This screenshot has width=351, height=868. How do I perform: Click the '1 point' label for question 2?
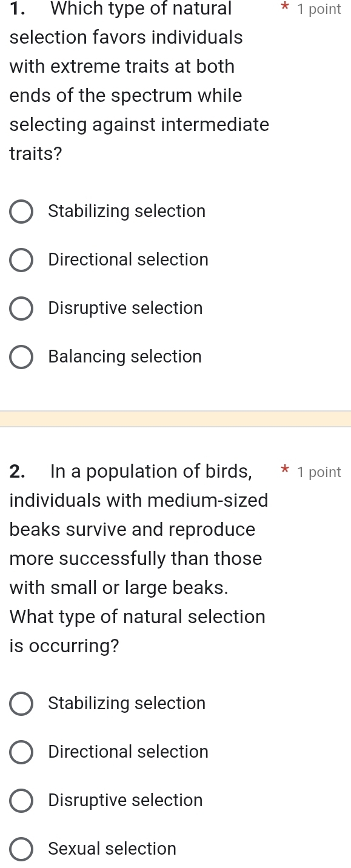coord(318,472)
